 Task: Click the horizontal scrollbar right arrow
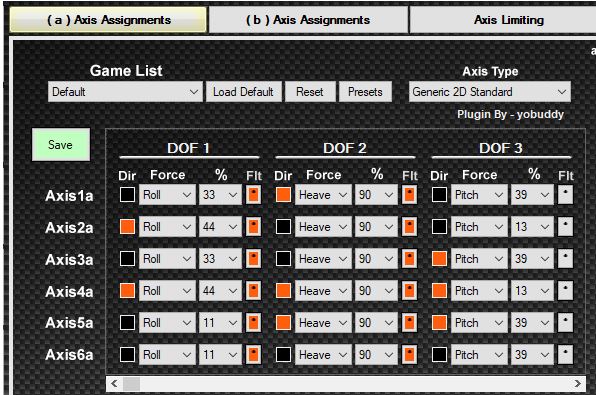coord(577,384)
